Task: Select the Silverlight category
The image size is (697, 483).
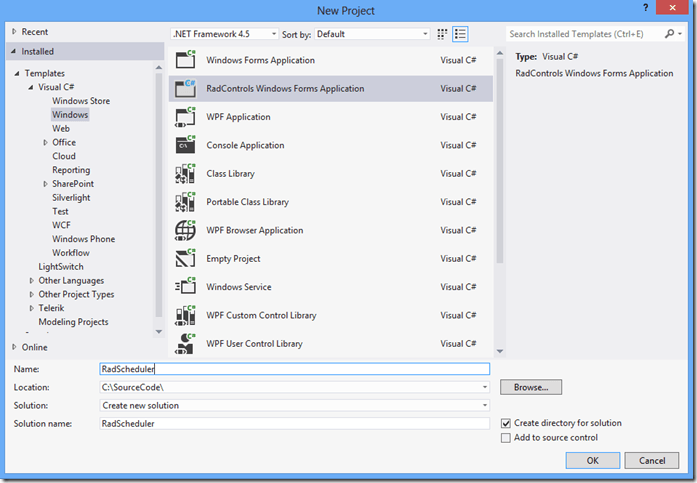Action: (x=71, y=198)
